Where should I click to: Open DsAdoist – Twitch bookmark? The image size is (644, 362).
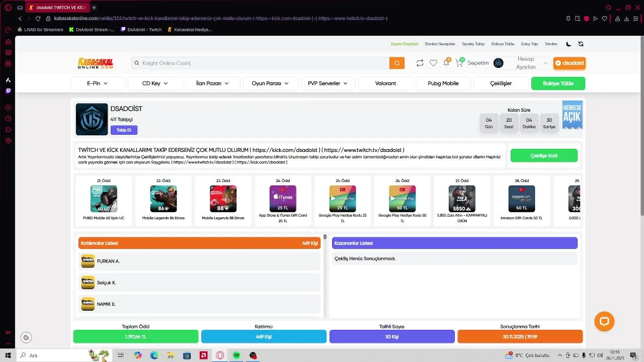[x=141, y=30]
